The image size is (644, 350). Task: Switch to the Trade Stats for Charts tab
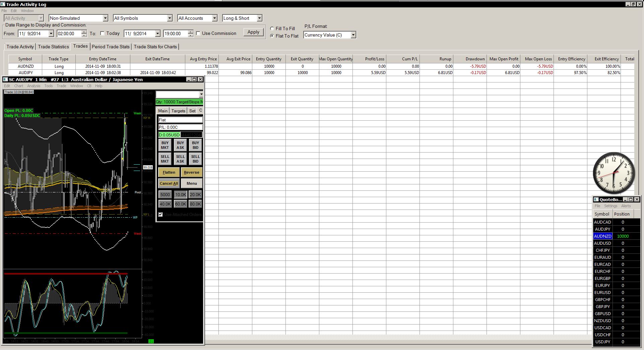(x=155, y=47)
